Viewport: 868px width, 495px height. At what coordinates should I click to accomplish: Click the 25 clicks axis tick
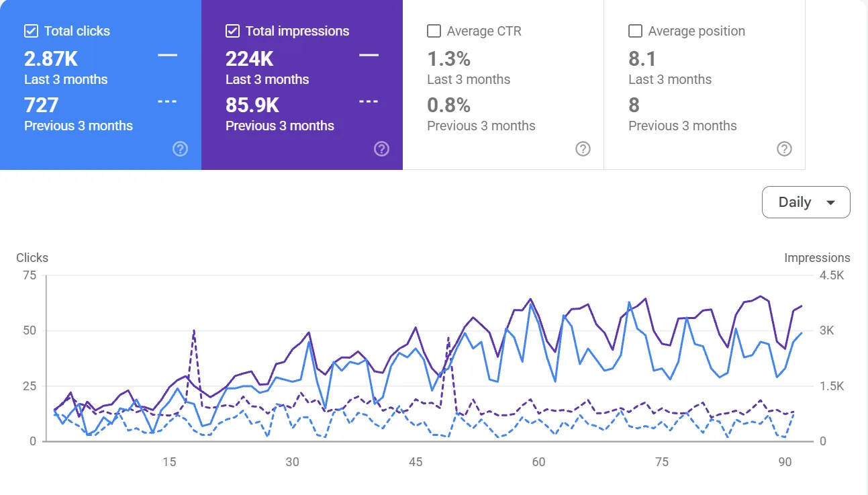(x=29, y=386)
